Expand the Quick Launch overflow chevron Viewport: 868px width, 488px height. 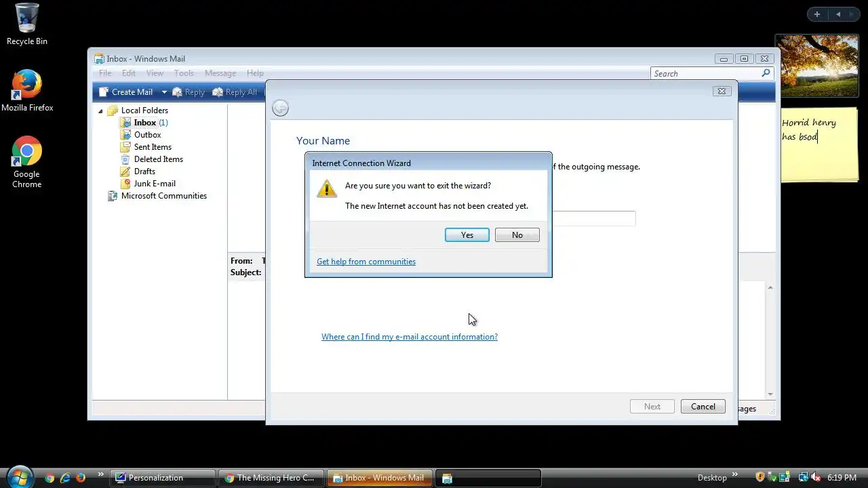101,474
